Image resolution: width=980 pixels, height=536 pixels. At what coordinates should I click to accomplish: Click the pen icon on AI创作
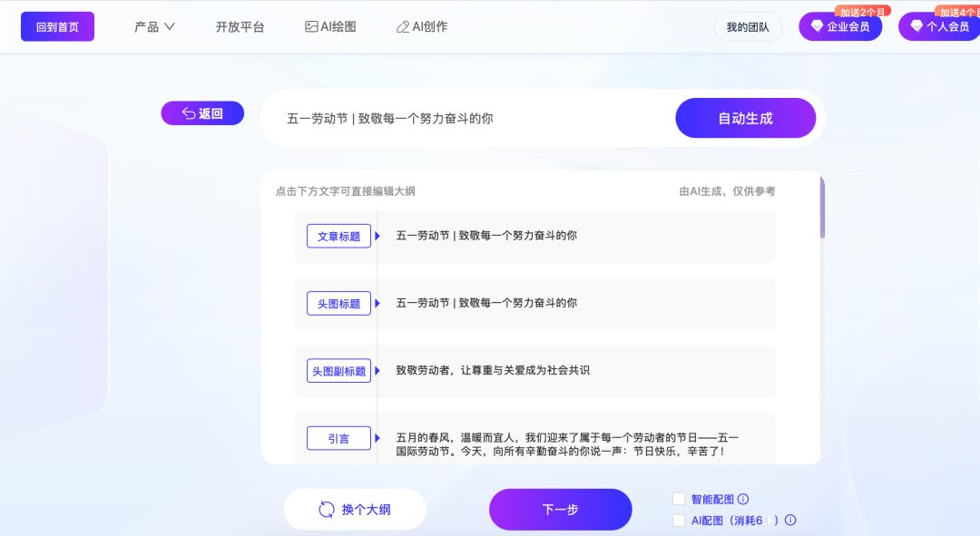click(x=403, y=27)
